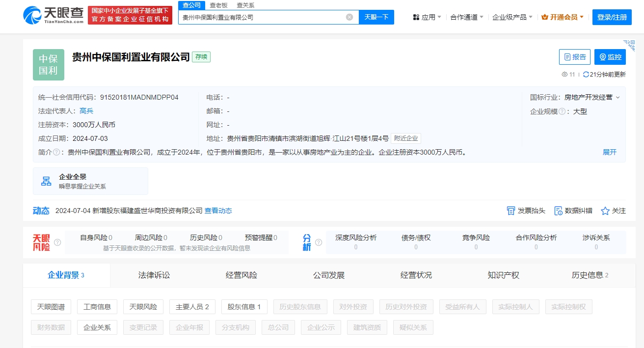Image resolution: width=644 pixels, height=348 pixels.
Task: Click the 天眼一下 search button
Action: [x=376, y=17]
